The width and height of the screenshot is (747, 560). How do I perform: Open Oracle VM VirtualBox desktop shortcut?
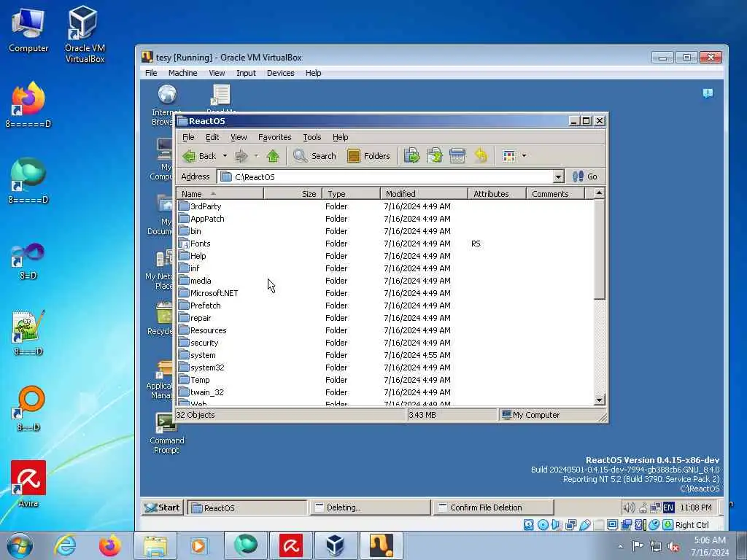tap(85, 34)
